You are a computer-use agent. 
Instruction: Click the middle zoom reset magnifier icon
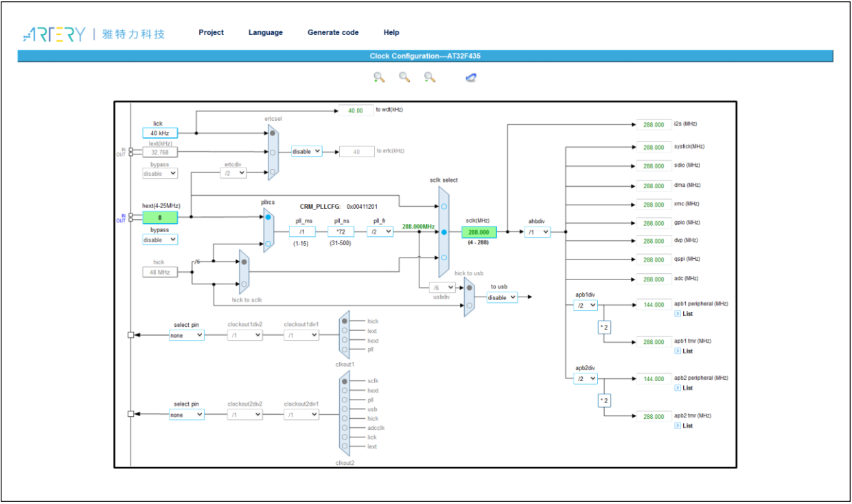point(404,78)
